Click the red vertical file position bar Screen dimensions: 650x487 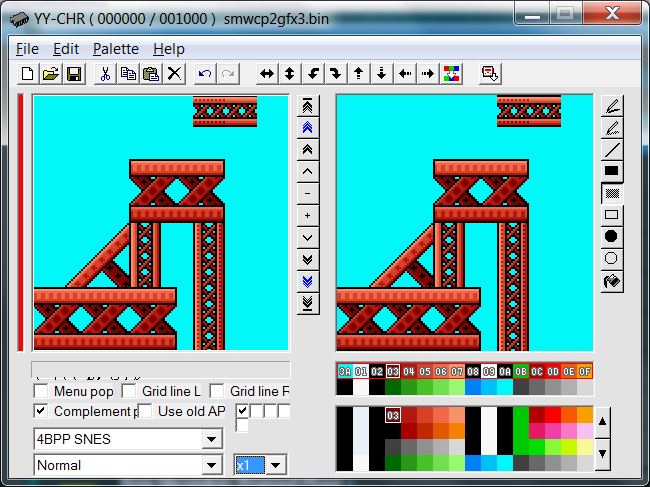pyautogui.click(x=21, y=223)
